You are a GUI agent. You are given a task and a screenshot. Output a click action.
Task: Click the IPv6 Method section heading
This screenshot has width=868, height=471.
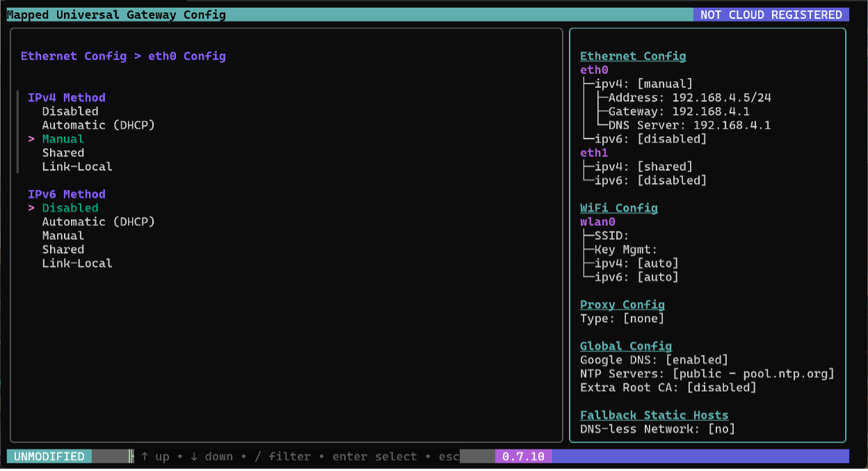(x=67, y=194)
